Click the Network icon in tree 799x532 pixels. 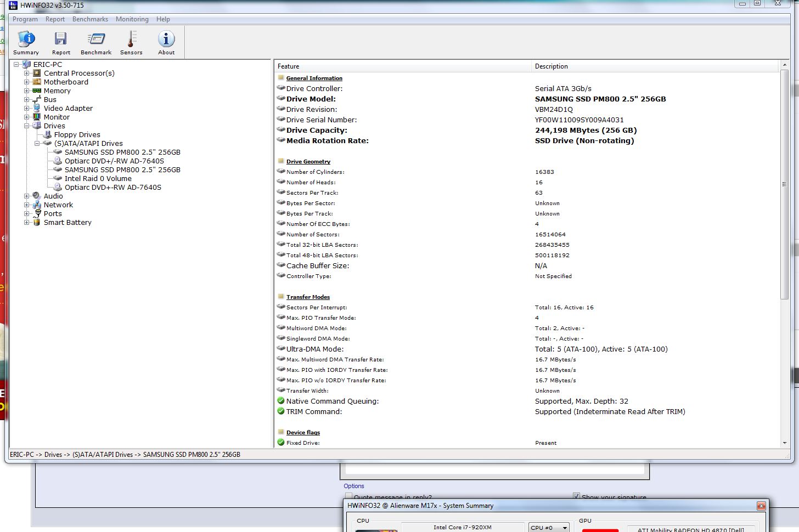tap(37, 205)
